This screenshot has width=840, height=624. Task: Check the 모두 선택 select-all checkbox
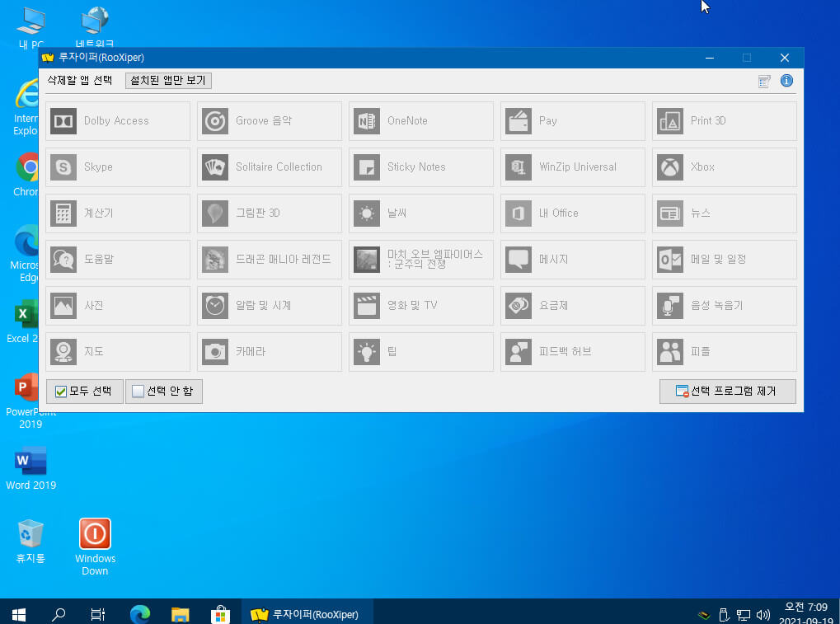(x=61, y=392)
